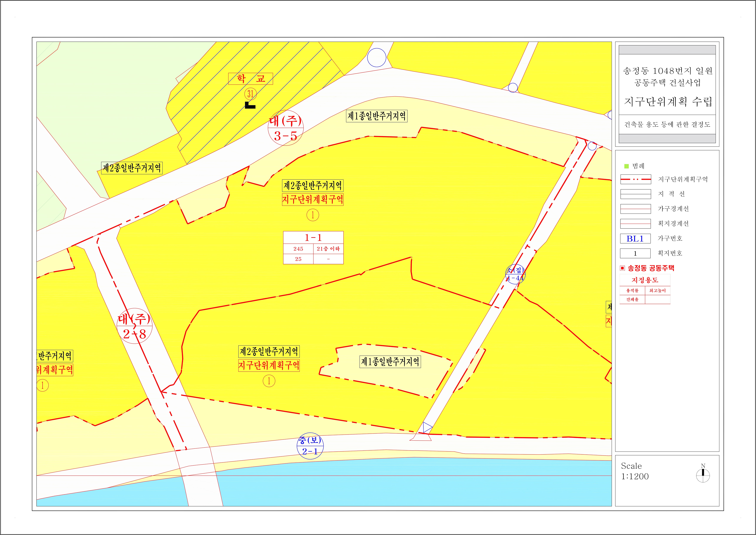Viewport: 756px width, 535px height.
Task: Click the circled number 31 symbol
Action: click(x=250, y=94)
